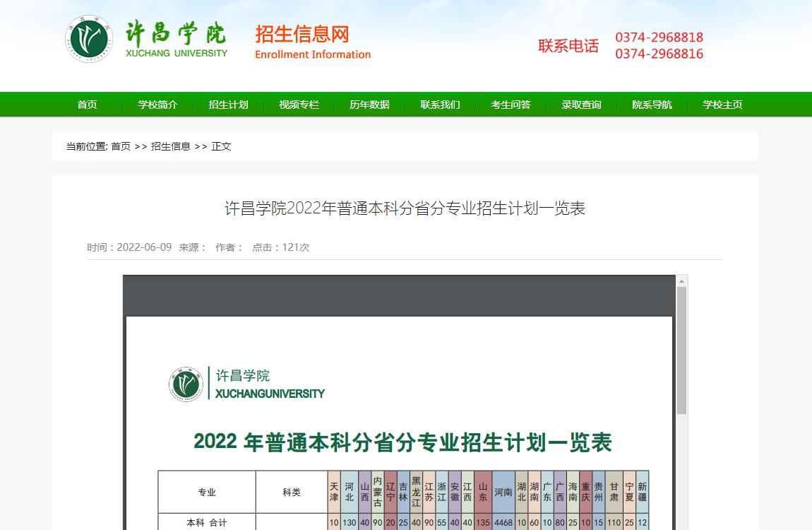Click the 新疆 column header
The image size is (812, 530).
[x=642, y=492]
